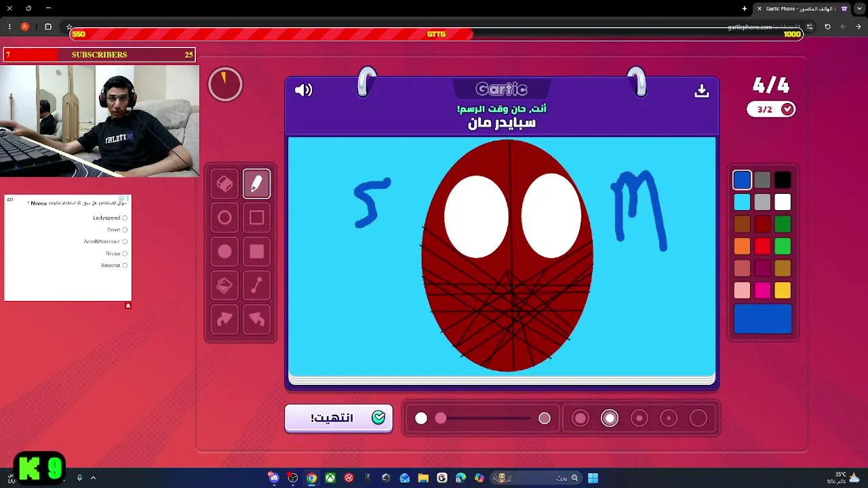The height and width of the screenshot is (488, 868).
Task: Pick the bright red color swatch
Action: pyautogui.click(x=762, y=246)
